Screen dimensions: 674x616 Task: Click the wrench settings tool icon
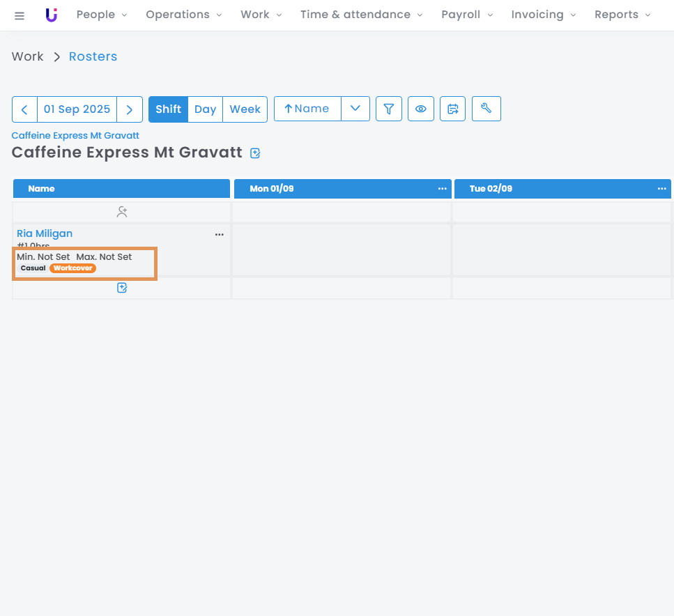(487, 109)
